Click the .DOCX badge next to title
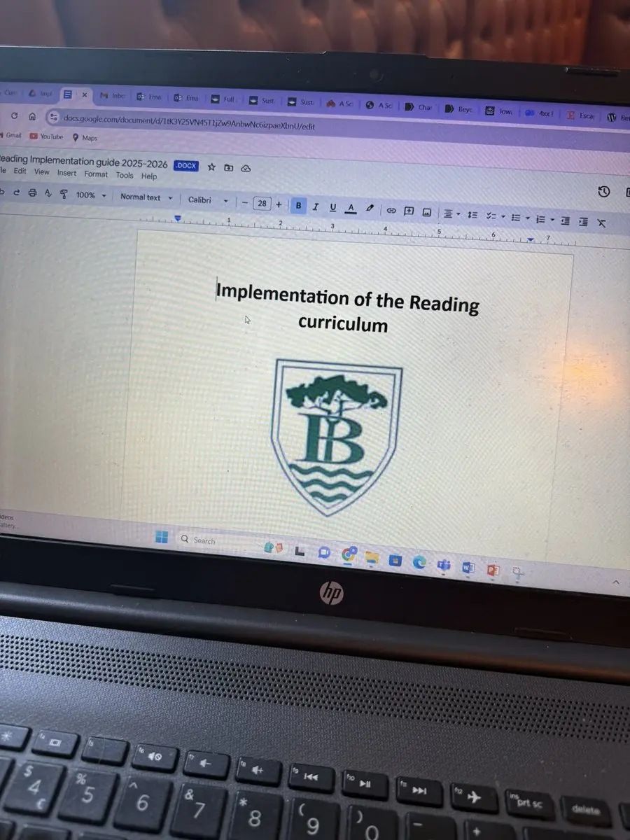 (x=186, y=166)
